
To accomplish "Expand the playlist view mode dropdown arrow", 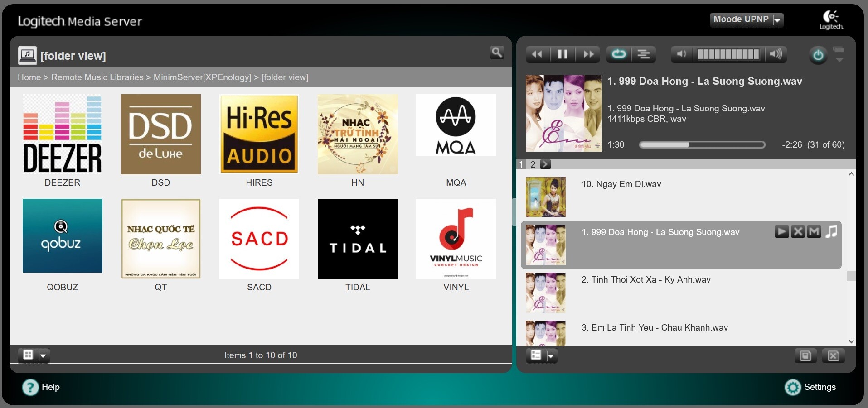I will click(551, 356).
